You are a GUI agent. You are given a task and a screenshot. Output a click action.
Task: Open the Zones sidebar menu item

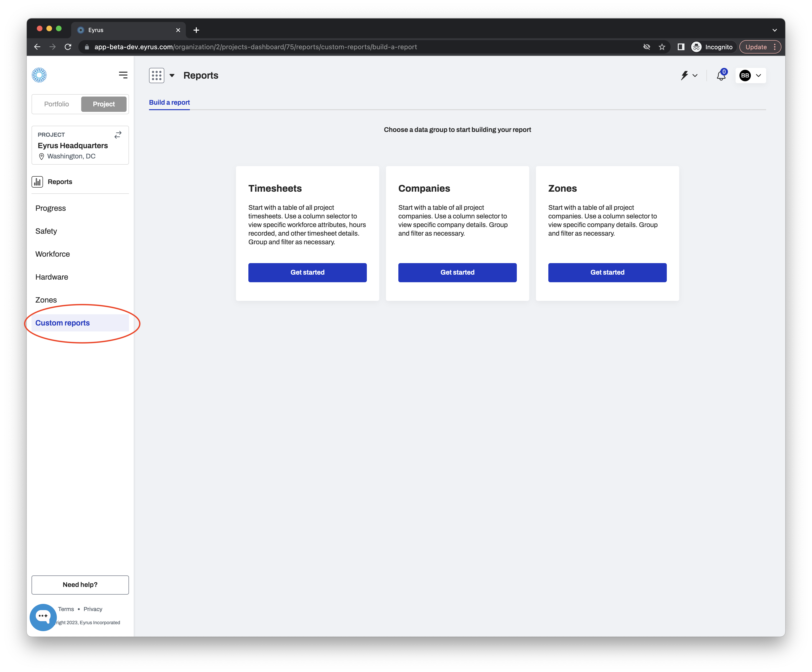(x=80, y=300)
